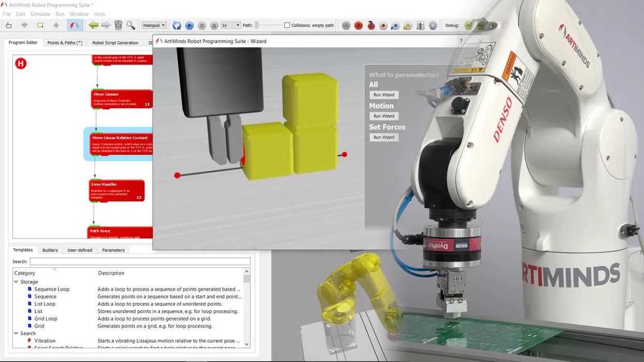Enable the Collisions checkbox
This screenshot has width=644, height=362.
[286, 24]
